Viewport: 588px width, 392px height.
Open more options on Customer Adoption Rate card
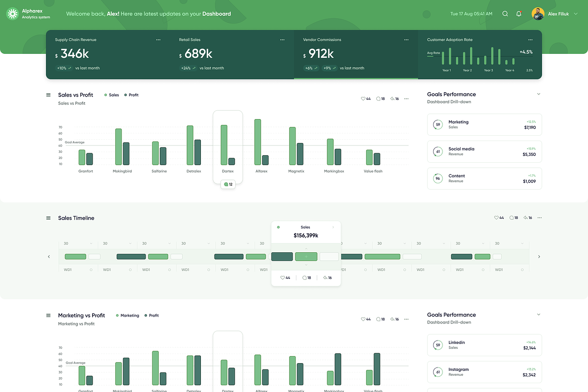point(530,40)
